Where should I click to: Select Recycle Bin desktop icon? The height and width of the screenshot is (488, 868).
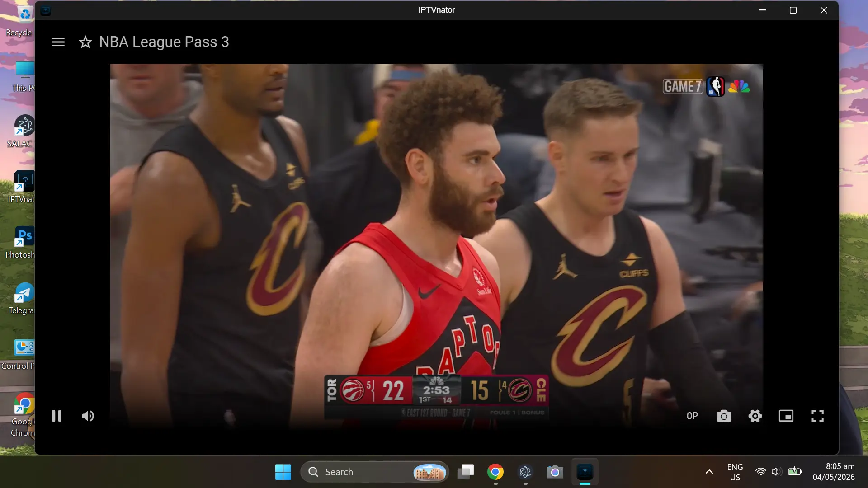click(x=19, y=20)
